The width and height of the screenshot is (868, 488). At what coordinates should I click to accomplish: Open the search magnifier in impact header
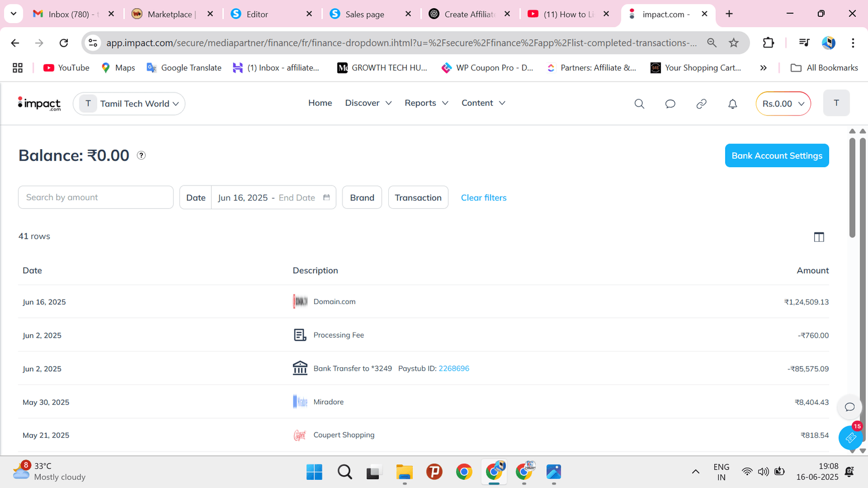click(x=639, y=103)
